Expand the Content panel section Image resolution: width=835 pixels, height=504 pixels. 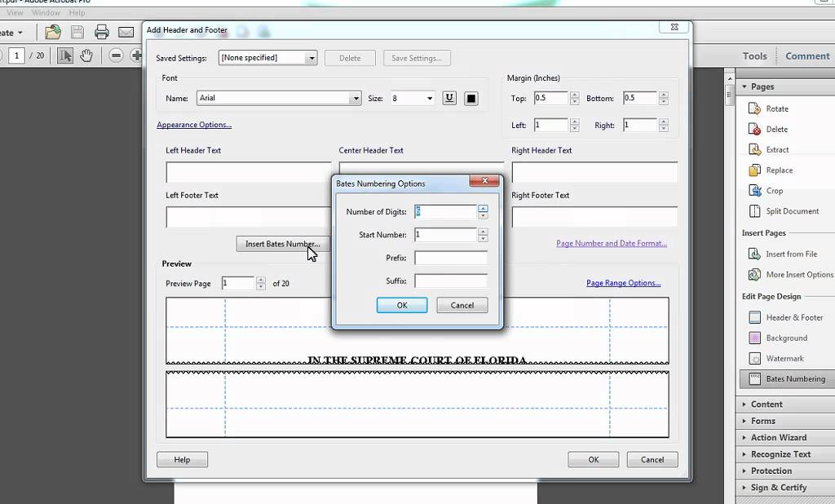pyautogui.click(x=744, y=405)
